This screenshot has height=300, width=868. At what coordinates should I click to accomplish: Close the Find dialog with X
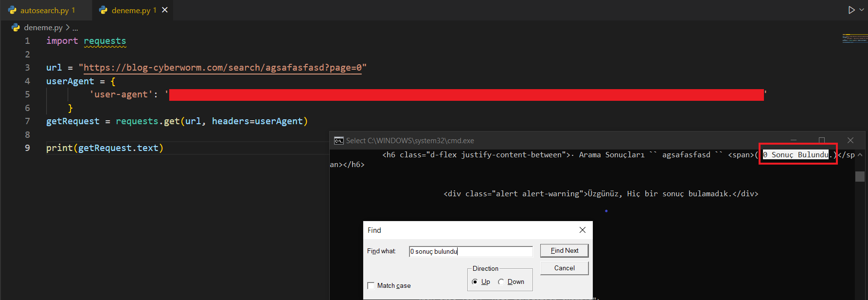tap(582, 230)
